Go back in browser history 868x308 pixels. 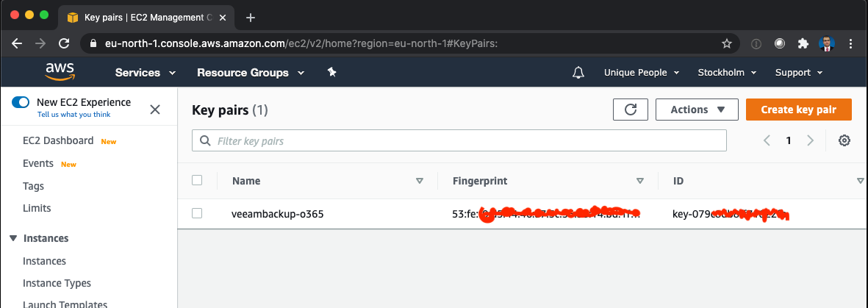(17, 43)
